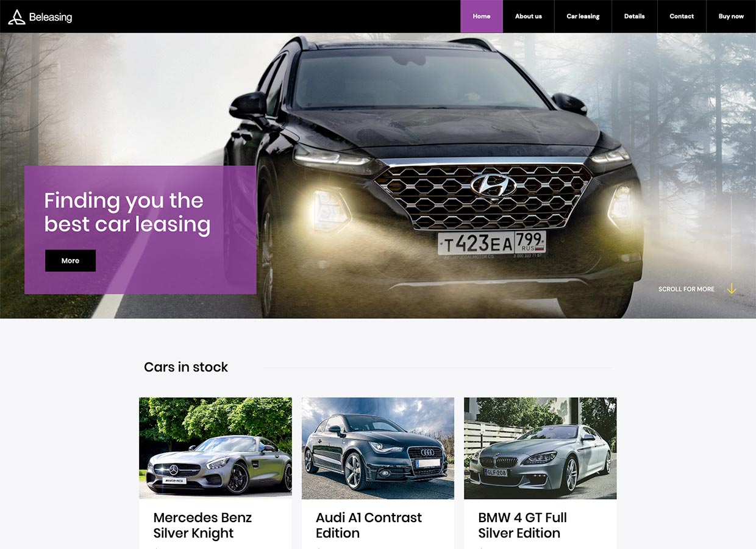Click the Cars in stock heading
Screen dimensions: 756x549
click(x=186, y=367)
